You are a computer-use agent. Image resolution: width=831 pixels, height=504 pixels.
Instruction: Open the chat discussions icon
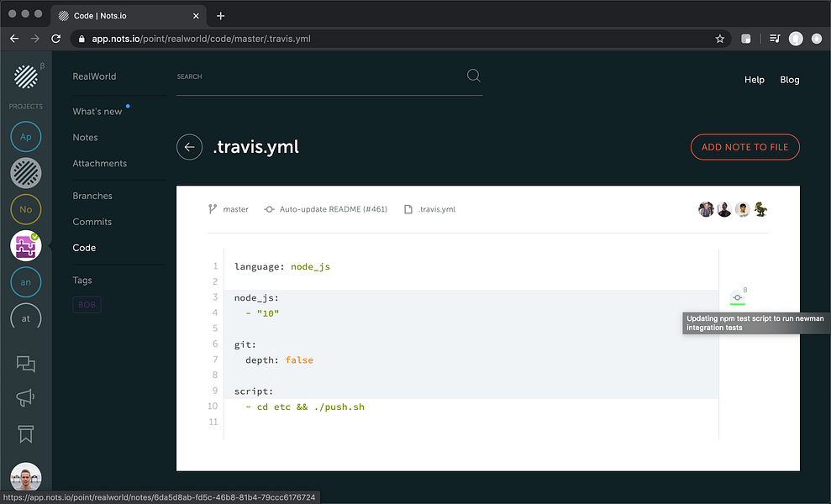tap(25, 364)
